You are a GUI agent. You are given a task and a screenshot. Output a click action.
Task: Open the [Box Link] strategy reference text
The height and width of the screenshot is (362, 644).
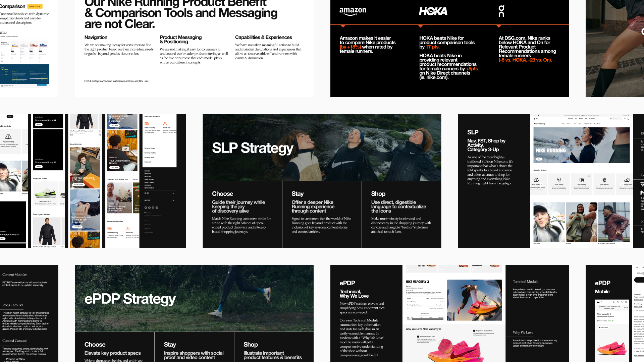pyautogui.click(x=143, y=81)
